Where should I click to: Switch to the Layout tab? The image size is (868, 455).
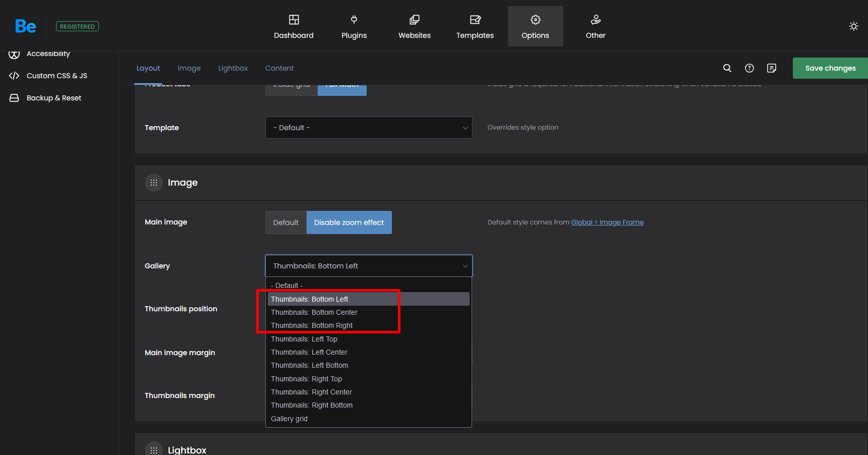[x=148, y=68]
